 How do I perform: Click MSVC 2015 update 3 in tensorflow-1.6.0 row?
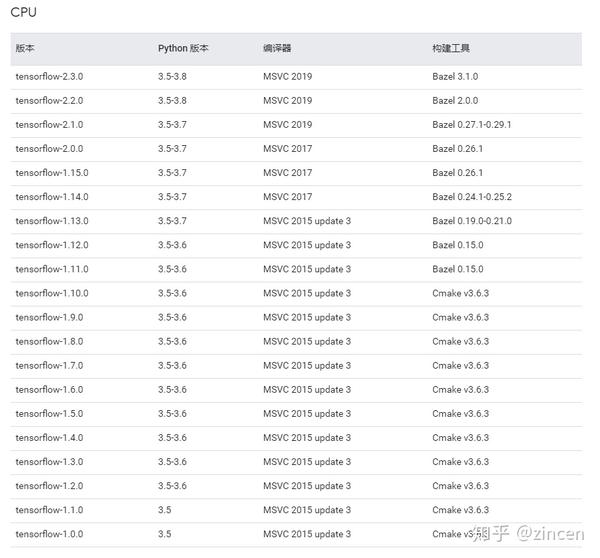307,390
